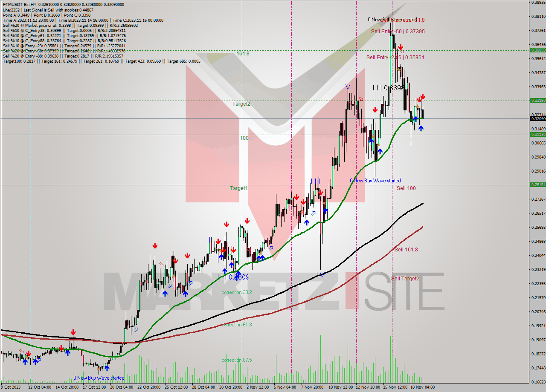Click the '25 Oct 12:00' date label
This screenshot has width=546, height=392.
(176, 387)
